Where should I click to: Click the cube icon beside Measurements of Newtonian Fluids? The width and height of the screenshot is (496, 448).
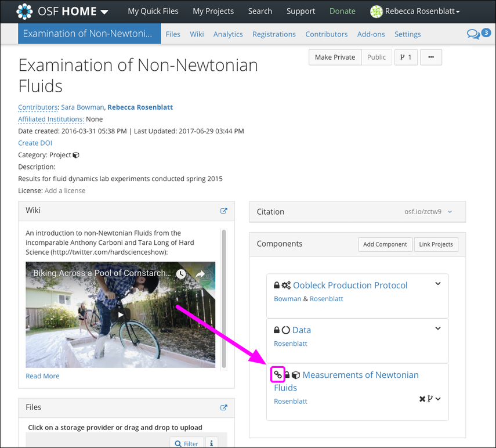pyautogui.click(x=296, y=375)
